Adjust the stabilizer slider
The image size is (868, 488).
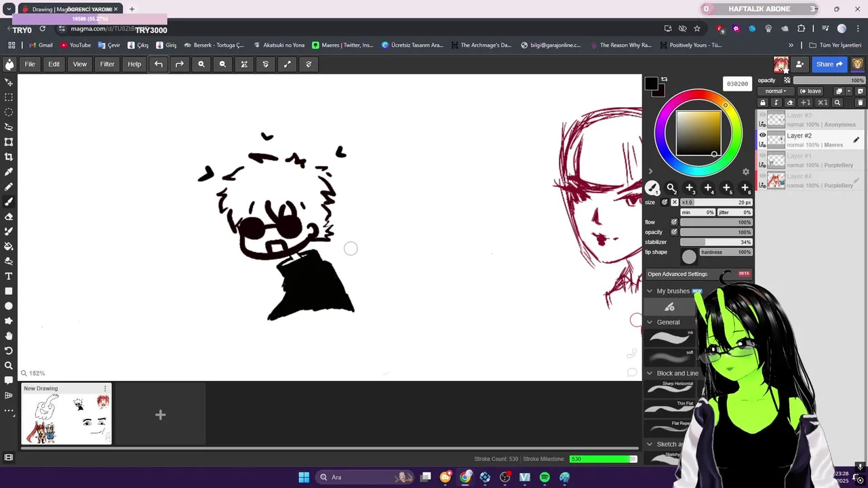click(x=716, y=242)
